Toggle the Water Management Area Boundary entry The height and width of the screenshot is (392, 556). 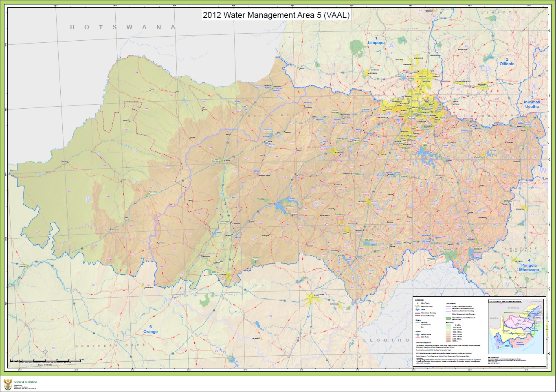coord(448,314)
